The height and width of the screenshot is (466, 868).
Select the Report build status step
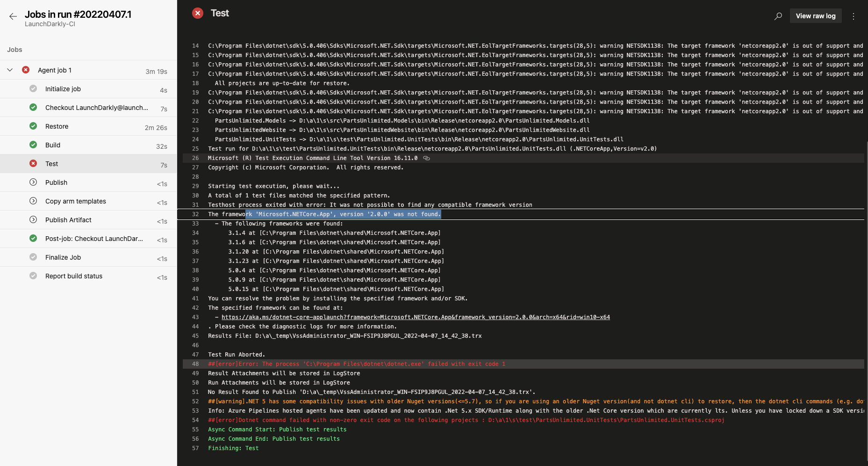[88, 276]
